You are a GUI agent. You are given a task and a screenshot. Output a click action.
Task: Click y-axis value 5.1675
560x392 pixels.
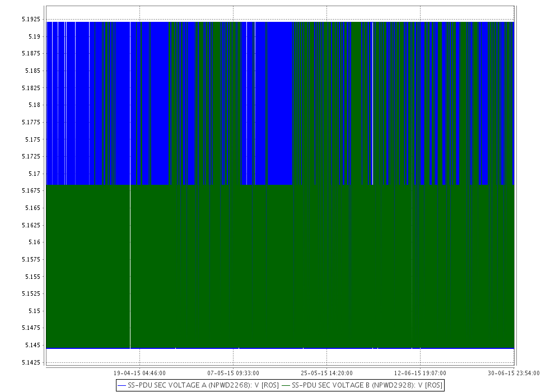pyautogui.click(x=31, y=190)
